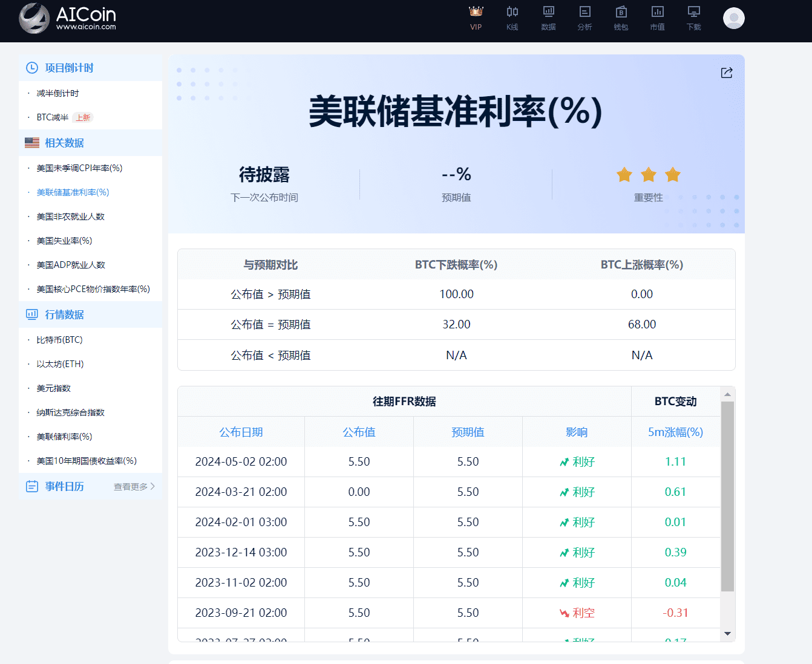
Task: Click the 2024-02-01 03:00 date cell
Action: pyautogui.click(x=241, y=522)
